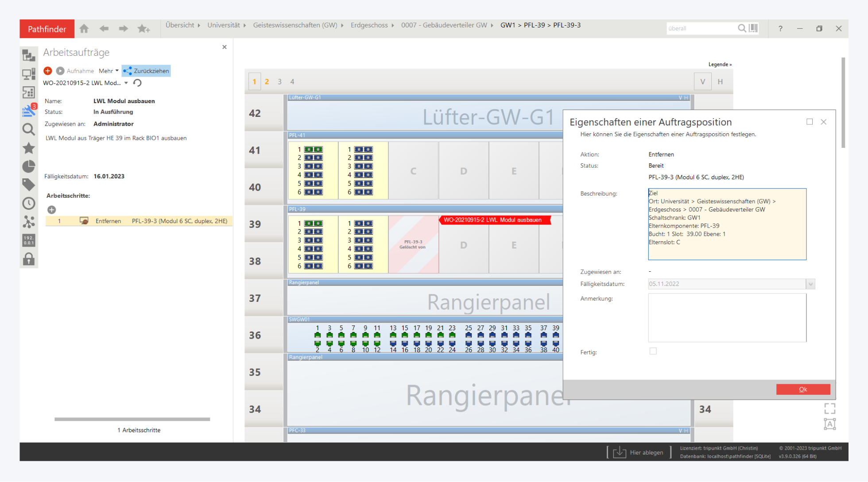Viewport: 868px width, 482px height.
Task: Click inside the Anmerkung text field
Action: (x=727, y=318)
